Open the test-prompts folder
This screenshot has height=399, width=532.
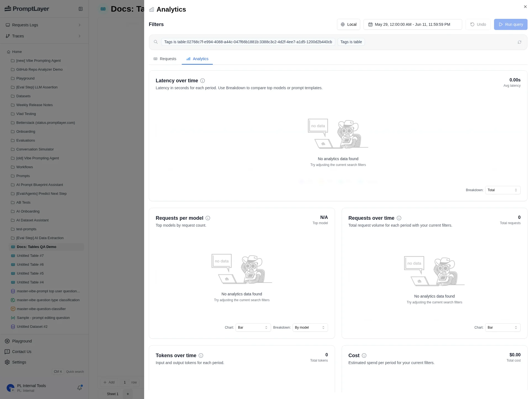(x=26, y=229)
